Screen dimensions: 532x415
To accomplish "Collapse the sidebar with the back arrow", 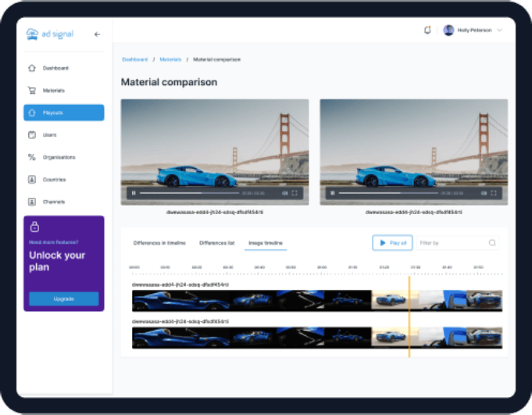I will [97, 34].
